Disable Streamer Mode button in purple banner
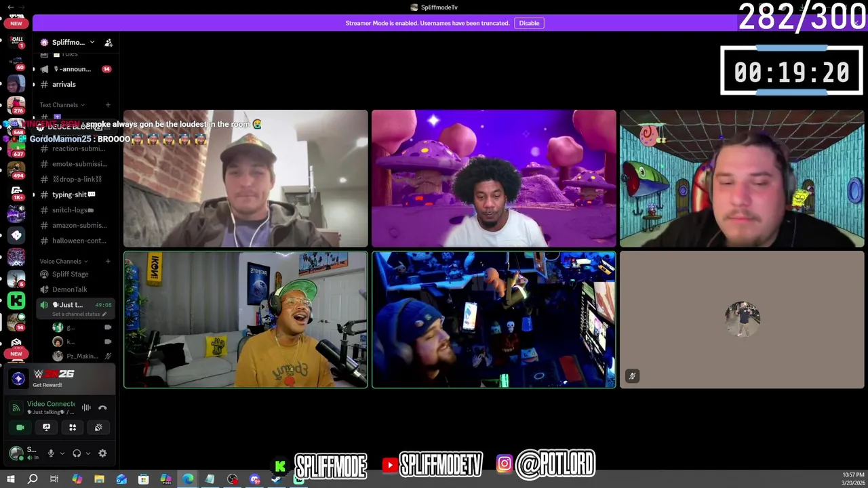 [x=529, y=23]
